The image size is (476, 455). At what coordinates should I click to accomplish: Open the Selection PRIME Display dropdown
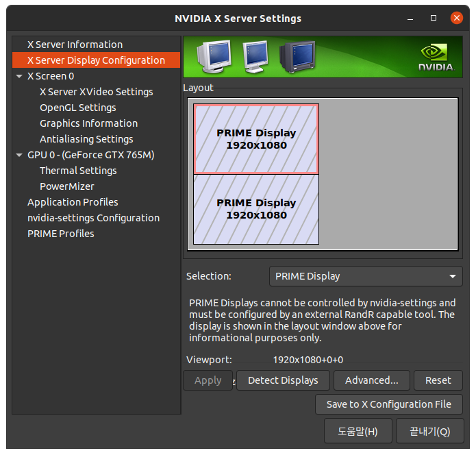click(366, 276)
